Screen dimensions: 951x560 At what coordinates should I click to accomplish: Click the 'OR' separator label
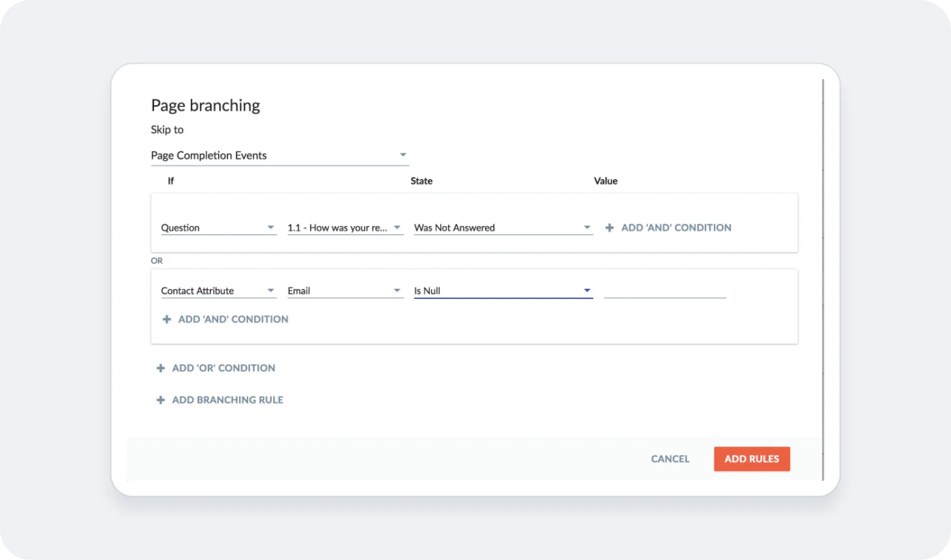(157, 260)
